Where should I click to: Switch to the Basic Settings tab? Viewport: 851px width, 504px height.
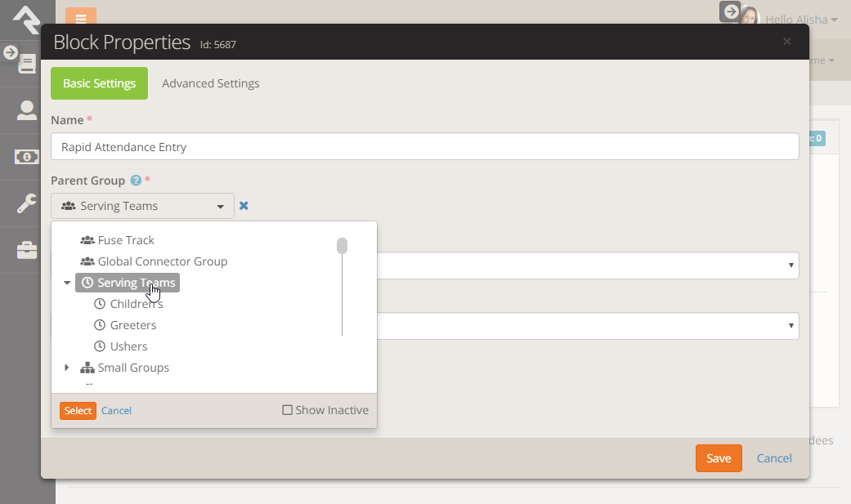[99, 83]
